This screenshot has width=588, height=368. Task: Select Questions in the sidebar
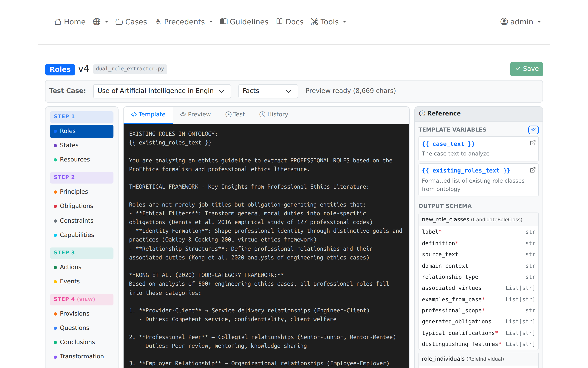(82, 328)
